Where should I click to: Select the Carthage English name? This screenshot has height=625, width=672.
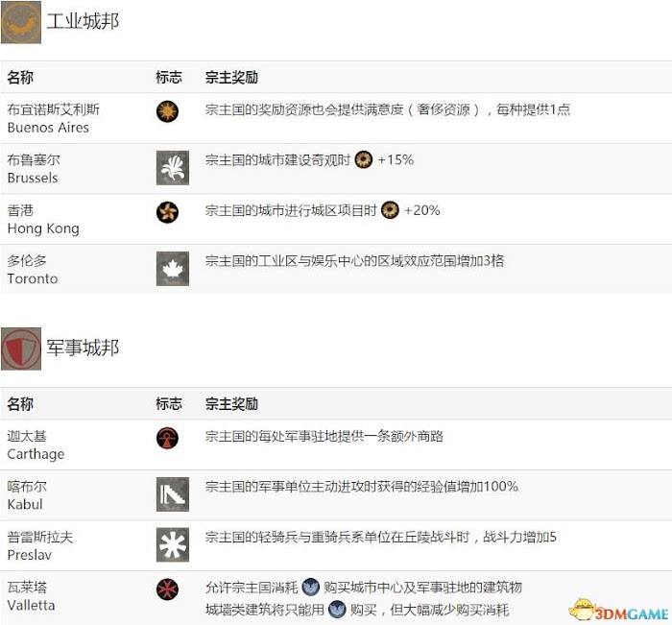(x=36, y=454)
